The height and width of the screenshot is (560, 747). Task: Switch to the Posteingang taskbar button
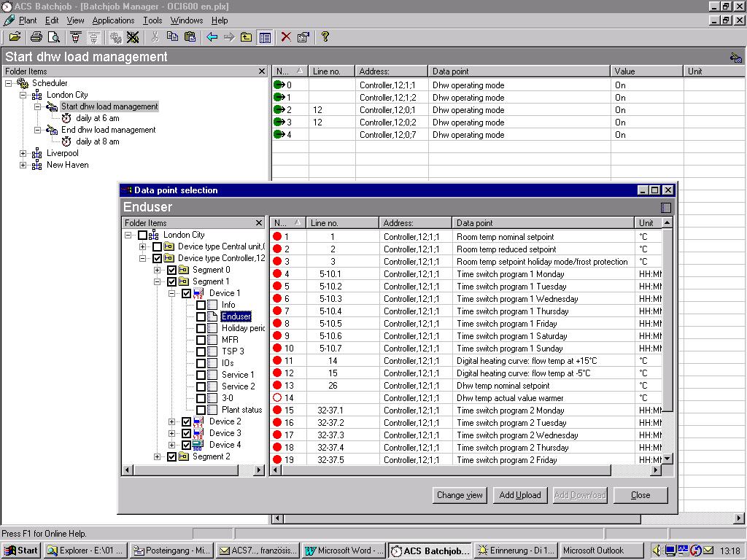172,551
